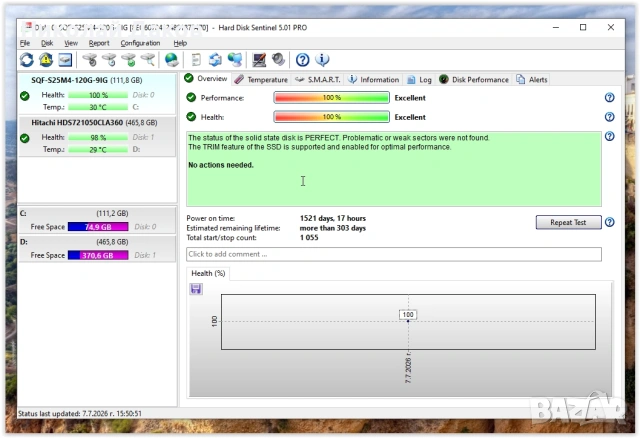The image size is (640, 438).
Task: Switch to the Alerts tab
Action: click(x=532, y=80)
